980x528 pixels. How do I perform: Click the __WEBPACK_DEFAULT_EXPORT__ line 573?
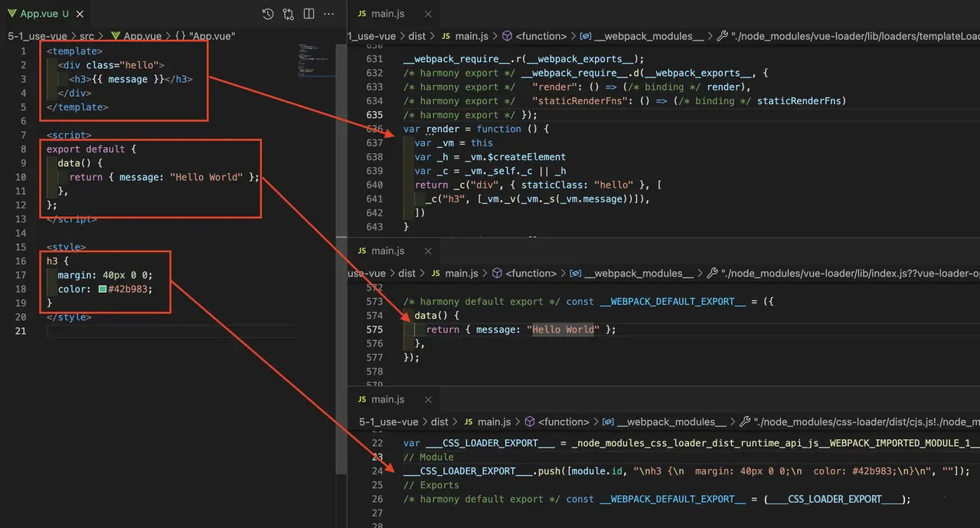point(588,301)
